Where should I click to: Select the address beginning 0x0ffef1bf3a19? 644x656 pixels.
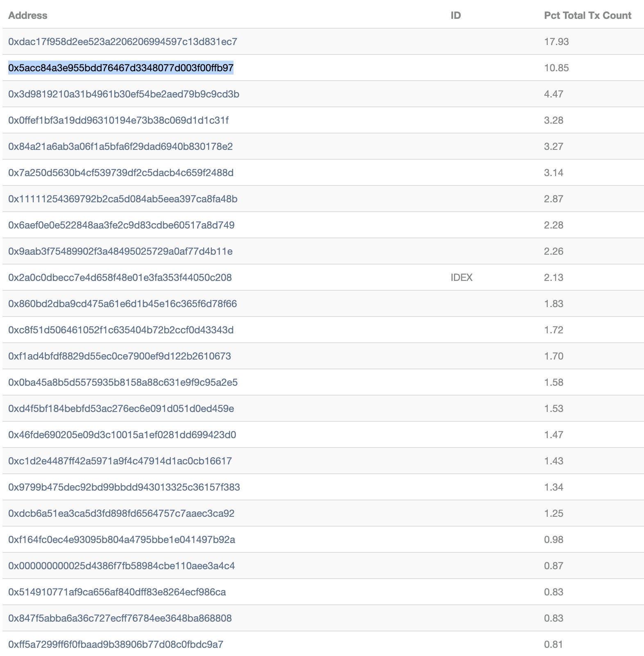click(x=118, y=120)
